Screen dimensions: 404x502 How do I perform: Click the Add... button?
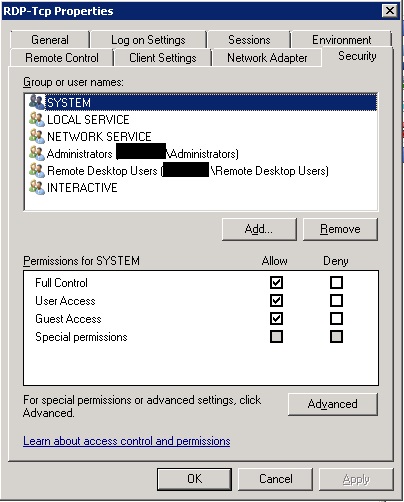[259, 229]
